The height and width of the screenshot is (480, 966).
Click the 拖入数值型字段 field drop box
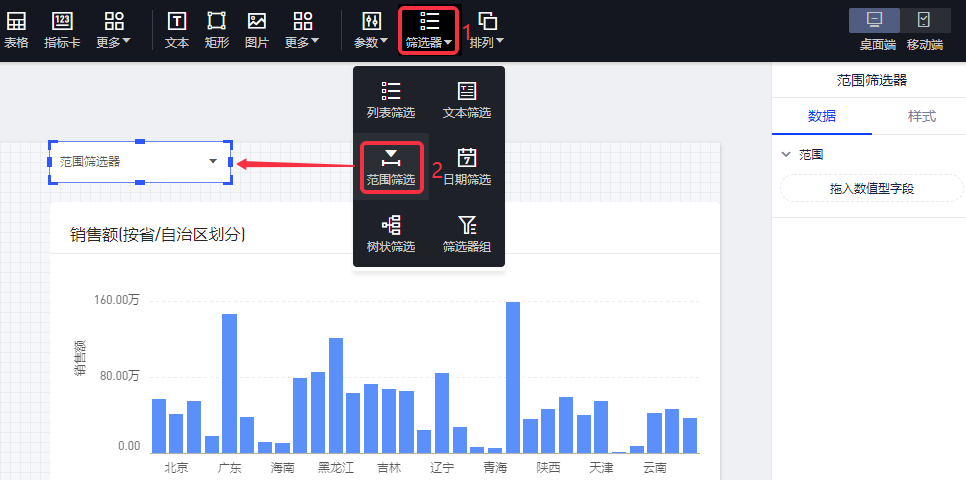[871, 188]
